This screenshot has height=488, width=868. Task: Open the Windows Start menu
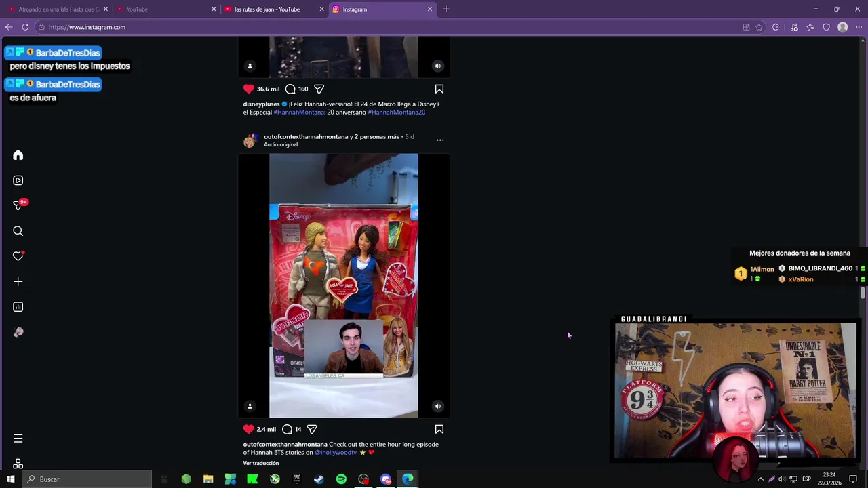pyautogui.click(x=11, y=479)
